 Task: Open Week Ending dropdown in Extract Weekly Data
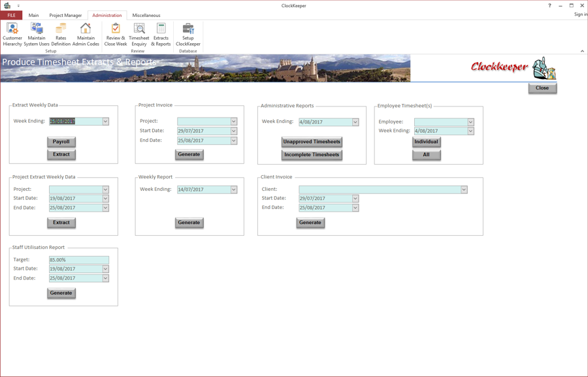(x=106, y=121)
